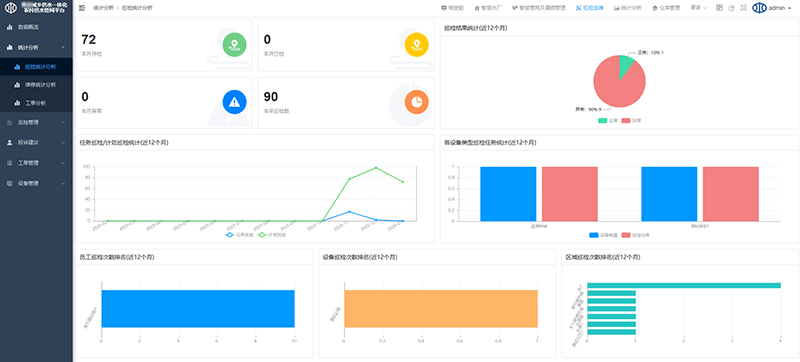Click the admin username label

point(777,8)
